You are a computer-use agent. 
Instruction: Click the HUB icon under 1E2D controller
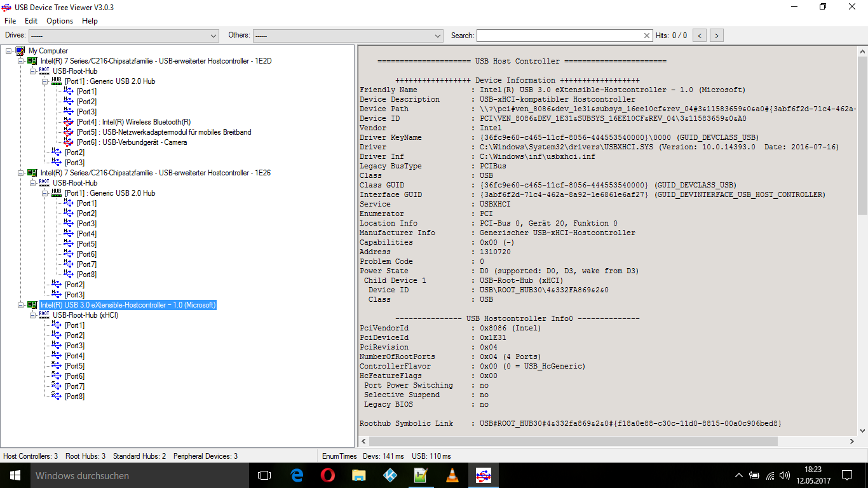[57, 81]
